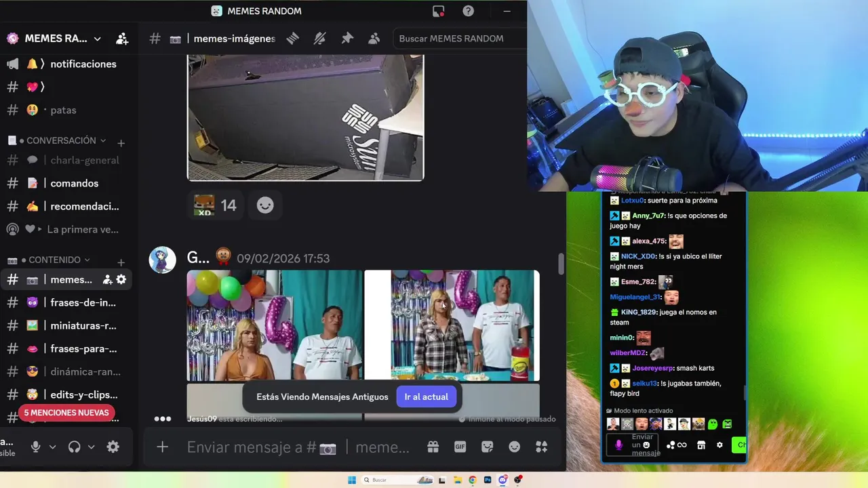The image size is (868, 488).
Task: Open pinned messages in channel header
Action: click(347, 39)
